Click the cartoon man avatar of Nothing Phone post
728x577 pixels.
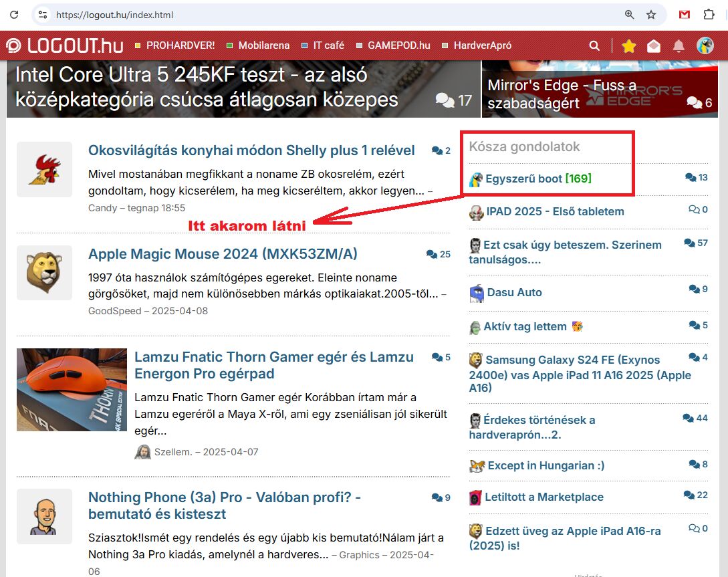tap(45, 516)
